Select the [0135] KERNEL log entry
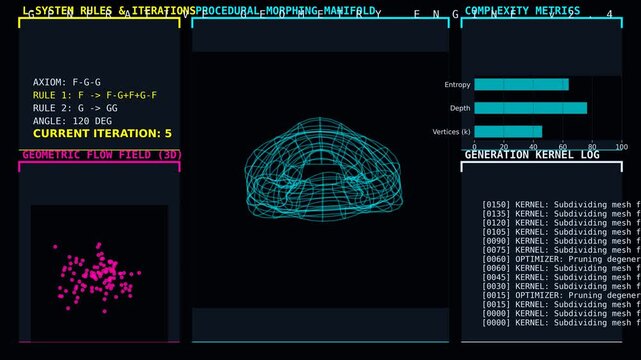The width and height of the screenshot is (641, 360). pos(561,214)
